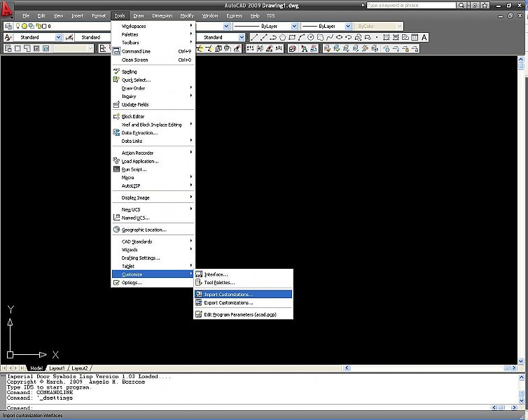This screenshot has width=528, height=420.
Task: Click the search binoculars icon
Action: (x=461, y=6)
